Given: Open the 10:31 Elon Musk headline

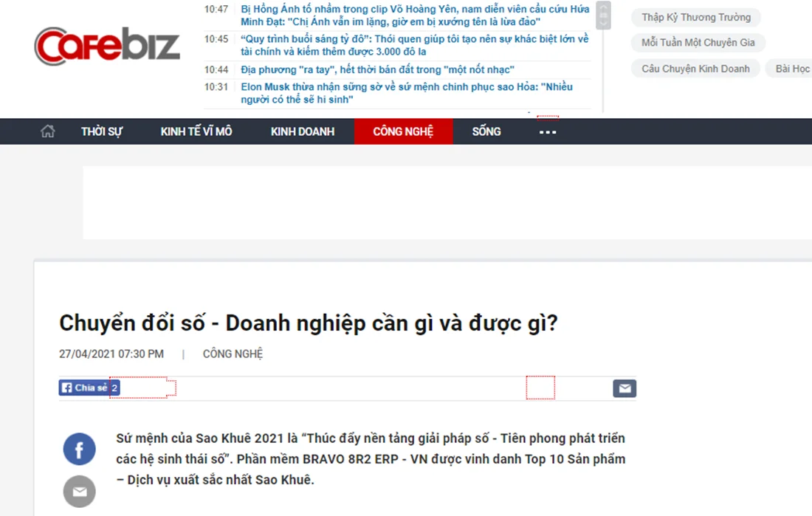Looking at the screenshot, I should pos(406,93).
